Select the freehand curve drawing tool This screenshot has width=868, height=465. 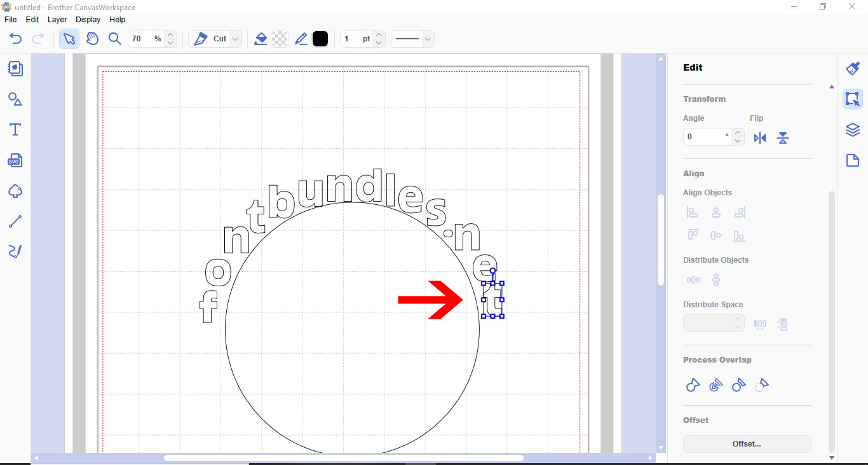(x=15, y=252)
